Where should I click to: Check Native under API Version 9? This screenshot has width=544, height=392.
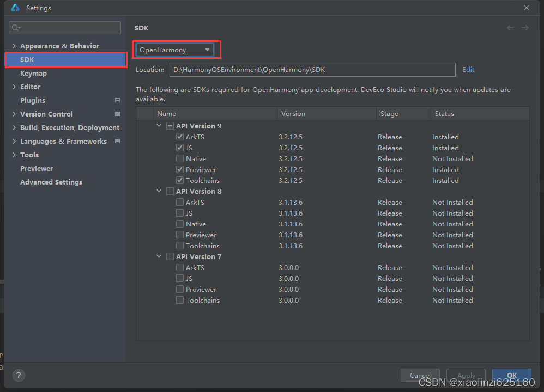click(x=180, y=158)
